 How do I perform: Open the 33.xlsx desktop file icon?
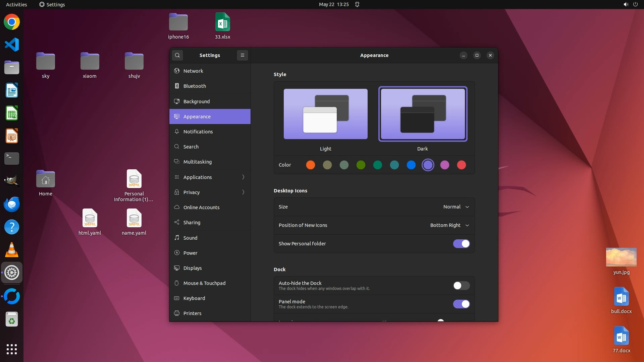click(x=222, y=22)
